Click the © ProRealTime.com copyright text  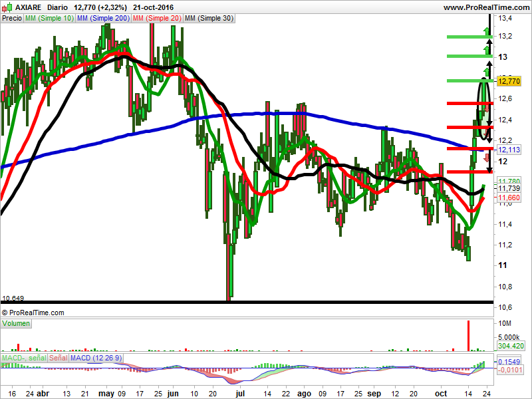point(33,313)
